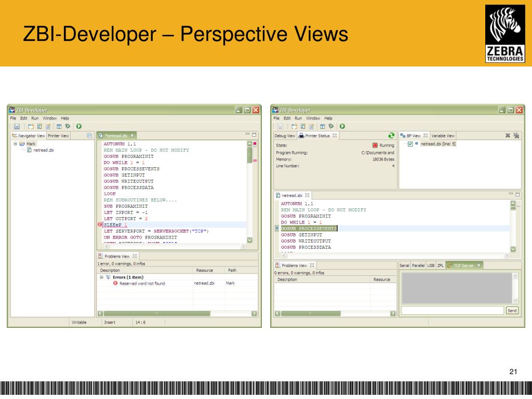532x399 pixels.
Task: Switch to Variable View tab
Action: click(443, 136)
